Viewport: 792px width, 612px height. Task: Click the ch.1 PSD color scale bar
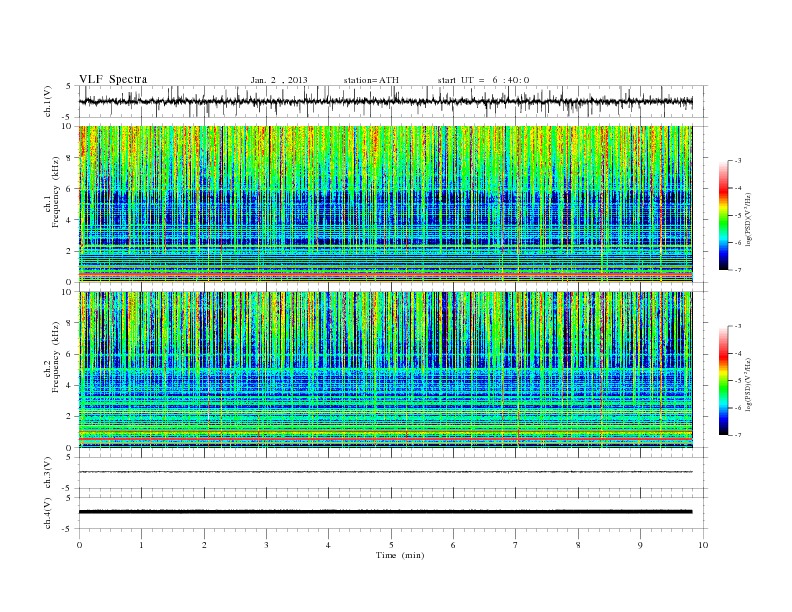723,215
